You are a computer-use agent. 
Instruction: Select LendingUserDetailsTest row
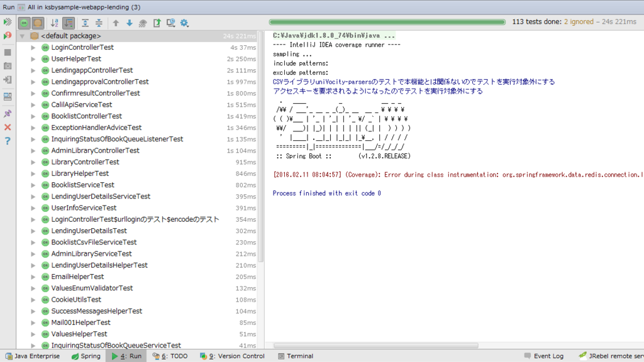point(137,231)
